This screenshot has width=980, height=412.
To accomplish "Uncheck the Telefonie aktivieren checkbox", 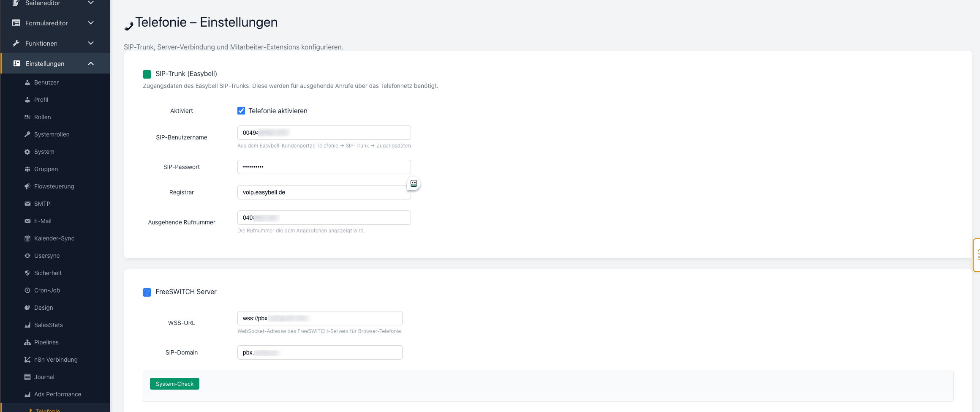I will point(241,111).
